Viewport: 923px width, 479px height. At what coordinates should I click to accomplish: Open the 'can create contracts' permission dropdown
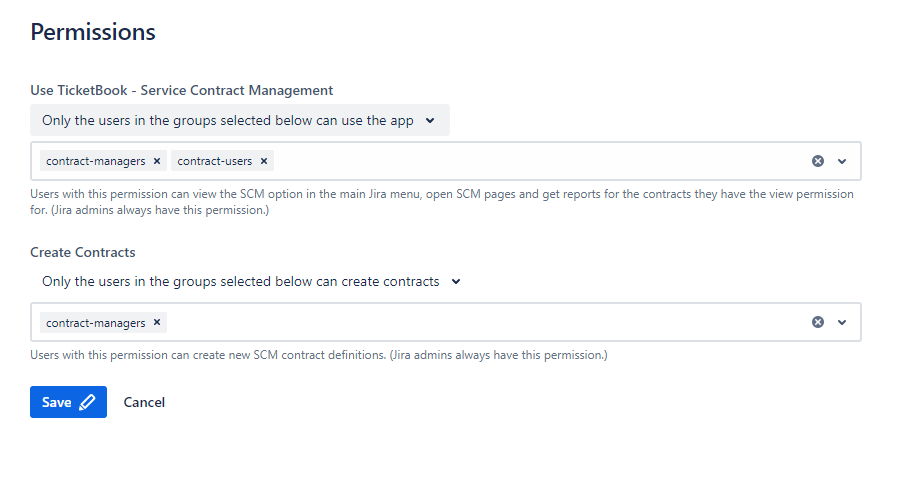pyautogui.click(x=251, y=282)
